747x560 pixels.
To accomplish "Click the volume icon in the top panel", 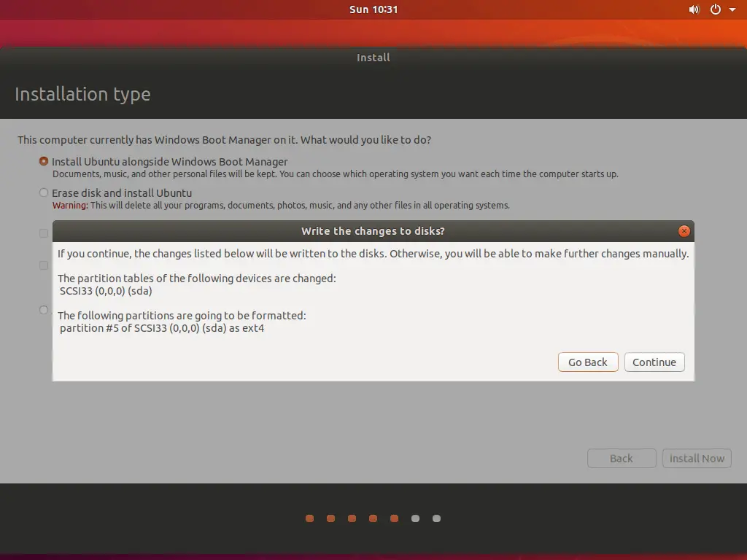I will tap(694, 9).
